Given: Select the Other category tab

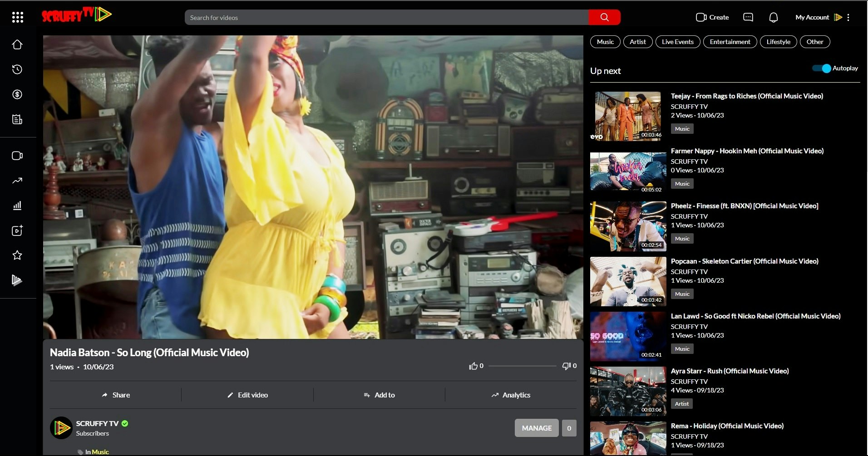Looking at the screenshot, I should click(x=815, y=42).
